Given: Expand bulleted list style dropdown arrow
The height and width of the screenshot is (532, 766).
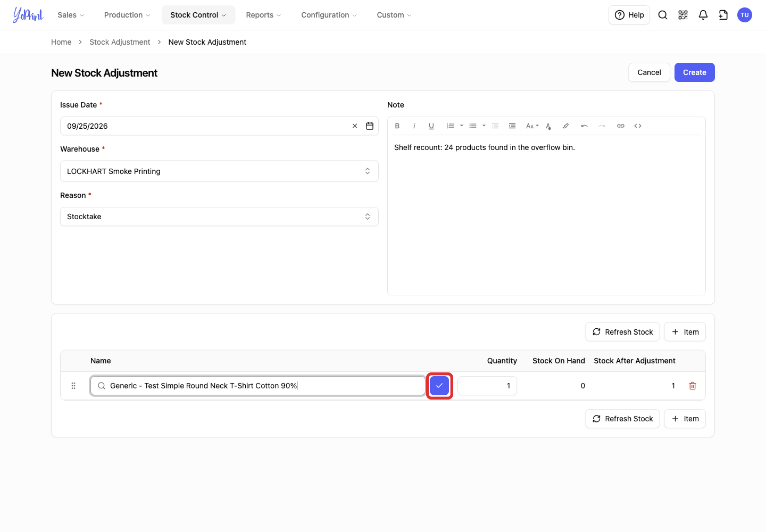Looking at the screenshot, I should 484,126.
